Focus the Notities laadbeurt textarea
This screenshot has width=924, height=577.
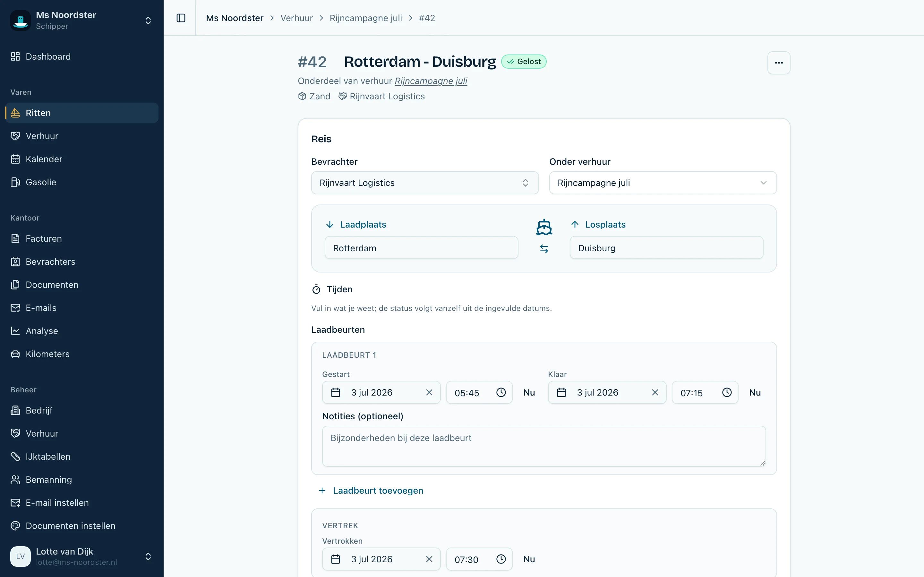(x=544, y=446)
